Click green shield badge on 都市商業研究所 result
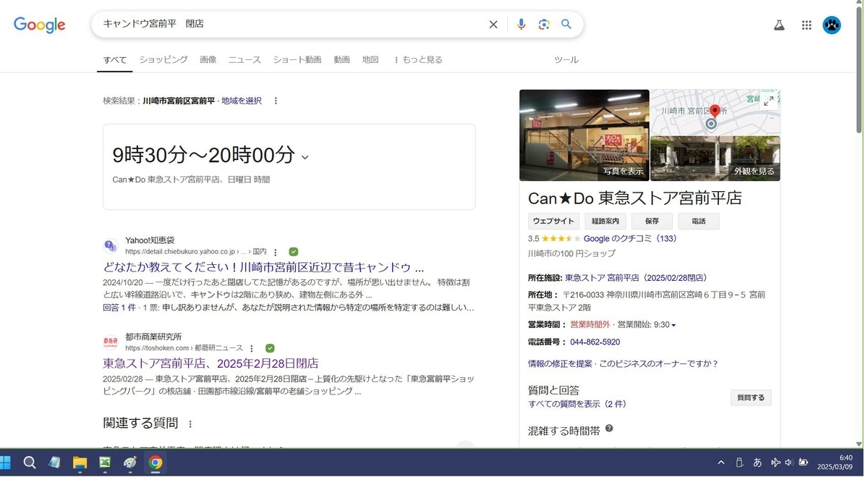The width and height of the screenshot is (868, 477). 270,348
